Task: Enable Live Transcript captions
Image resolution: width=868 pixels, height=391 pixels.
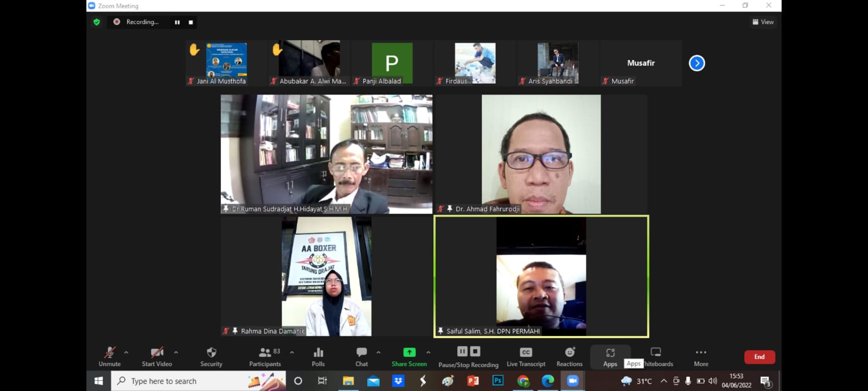Action: tap(526, 357)
